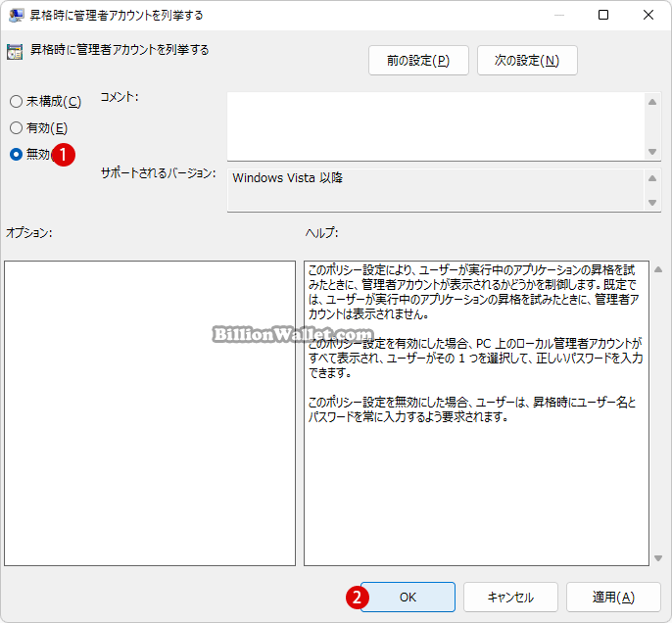Click help pane scroll down arrow
Viewport: 672px width, 623px height.
click(x=658, y=558)
